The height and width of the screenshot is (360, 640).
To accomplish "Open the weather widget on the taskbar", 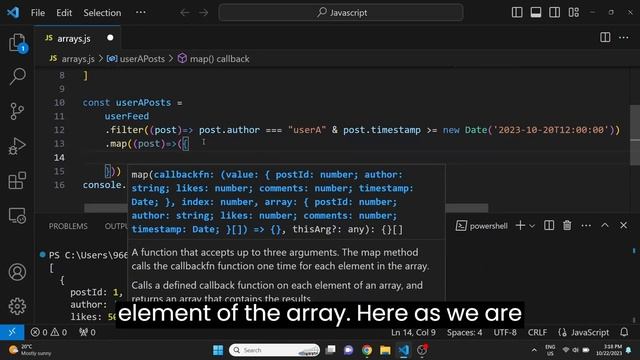I will point(31,350).
